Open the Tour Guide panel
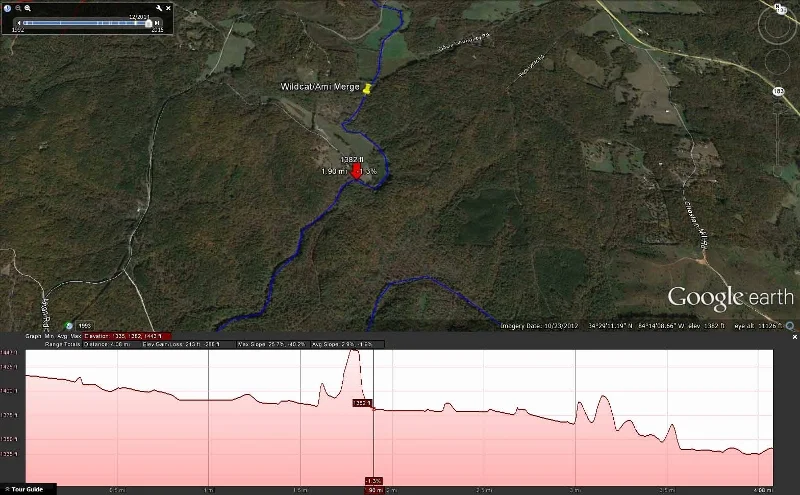The height and width of the screenshot is (495, 800). click(x=24, y=489)
